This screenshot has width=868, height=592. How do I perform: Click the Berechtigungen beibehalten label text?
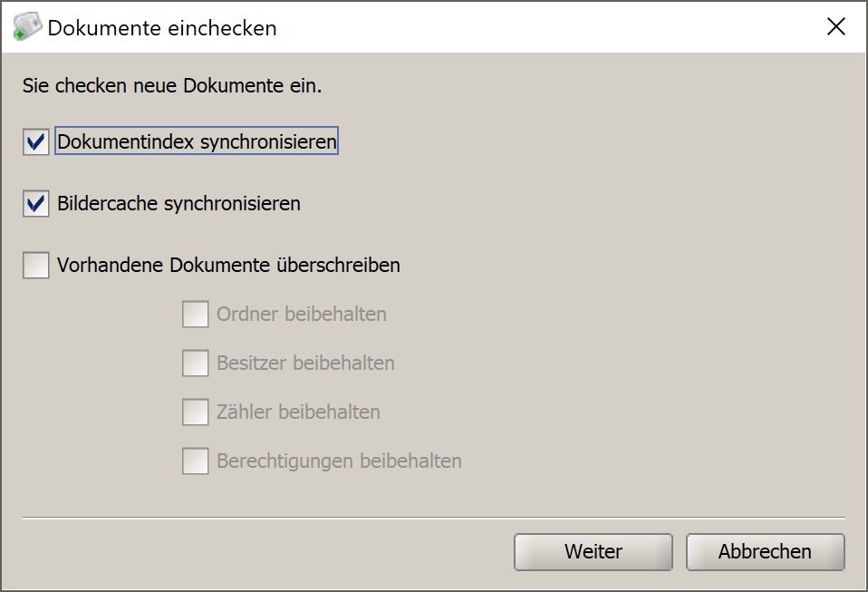click(340, 461)
